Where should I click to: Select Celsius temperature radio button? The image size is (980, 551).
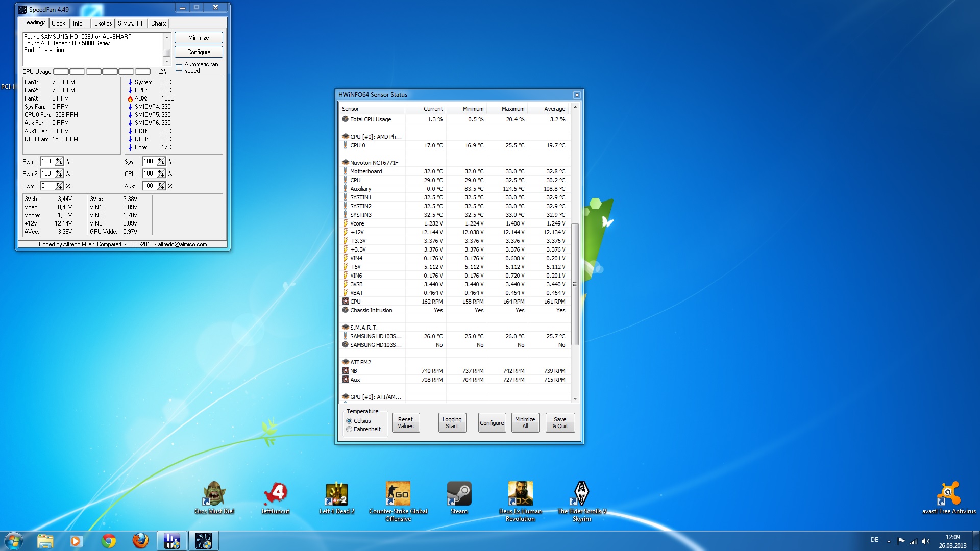[x=349, y=421]
